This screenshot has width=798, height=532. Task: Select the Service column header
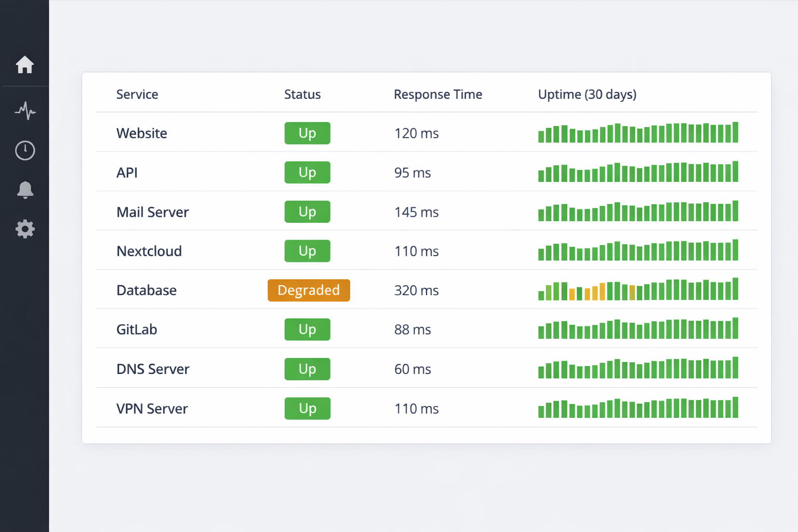click(137, 95)
